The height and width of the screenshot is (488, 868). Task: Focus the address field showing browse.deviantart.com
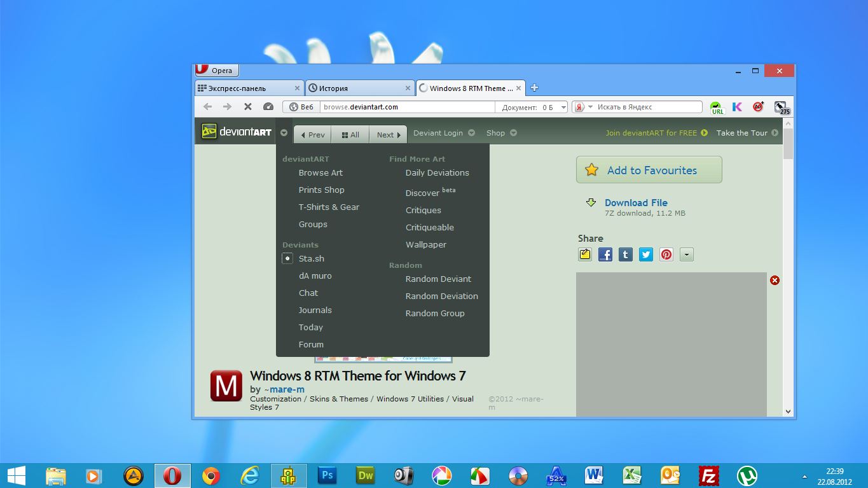(x=407, y=107)
